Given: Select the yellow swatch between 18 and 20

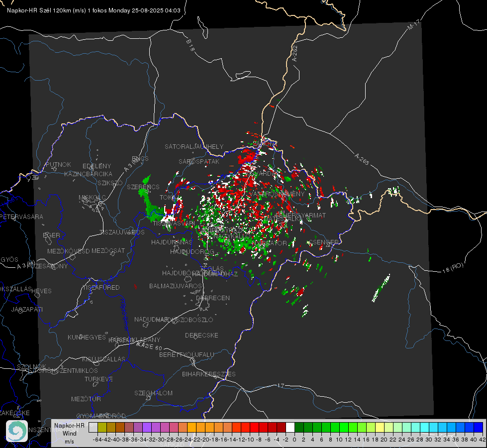Looking at the screenshot, I should coord(380,428).
